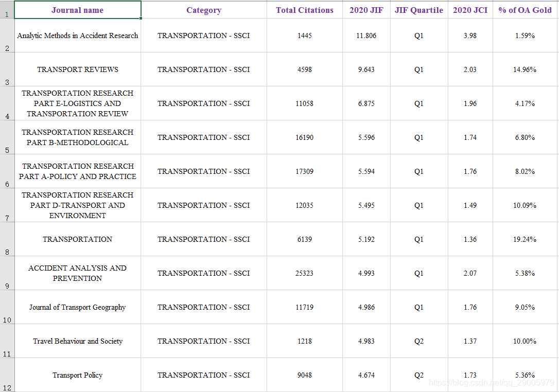Select JIF value 4.983
The width and height of the screenshot is (559, 392).
[366, 341]
